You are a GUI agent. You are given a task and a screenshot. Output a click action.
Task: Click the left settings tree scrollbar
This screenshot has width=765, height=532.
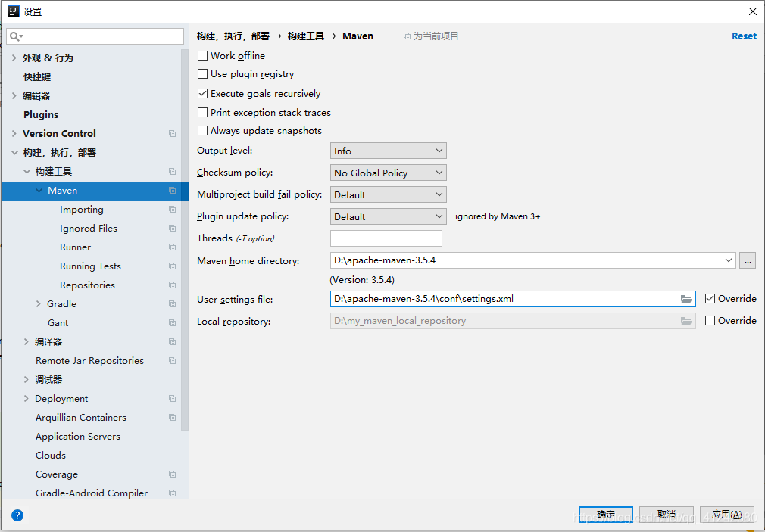[x=184, y=239]
